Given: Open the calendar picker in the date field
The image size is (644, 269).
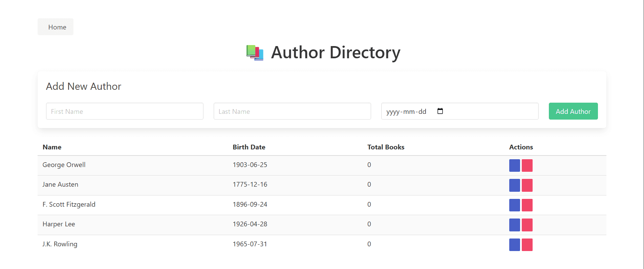Looking at the screenshot, I should pyautogui.click(x=440, y=111).
